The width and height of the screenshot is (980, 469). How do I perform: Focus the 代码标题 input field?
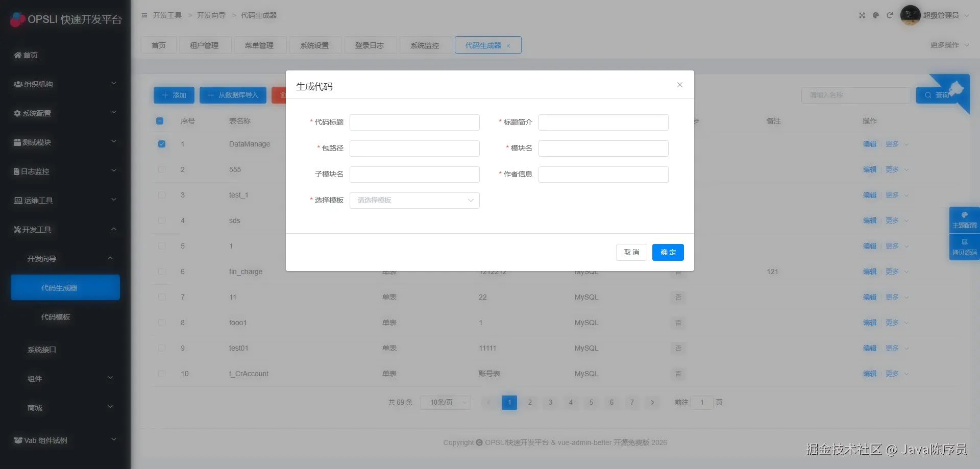[414, 122]
